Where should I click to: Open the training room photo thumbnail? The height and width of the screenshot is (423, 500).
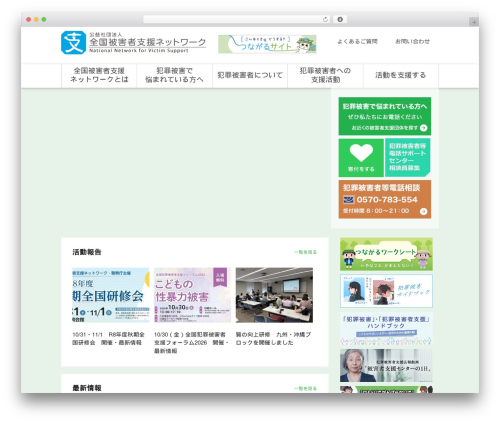pos(274,295)
